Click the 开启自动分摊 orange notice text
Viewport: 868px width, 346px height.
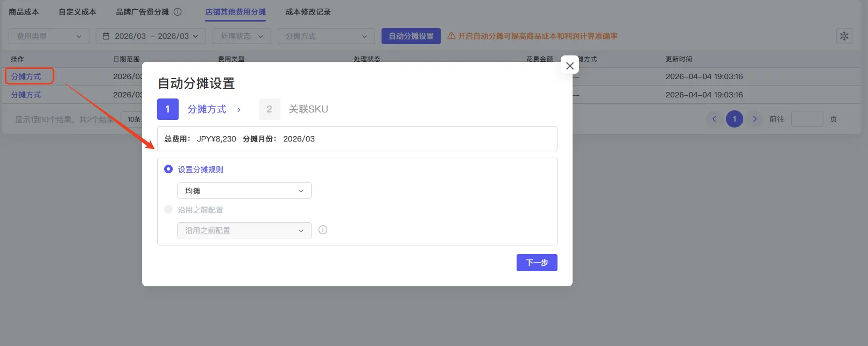(x=538, y=36)
